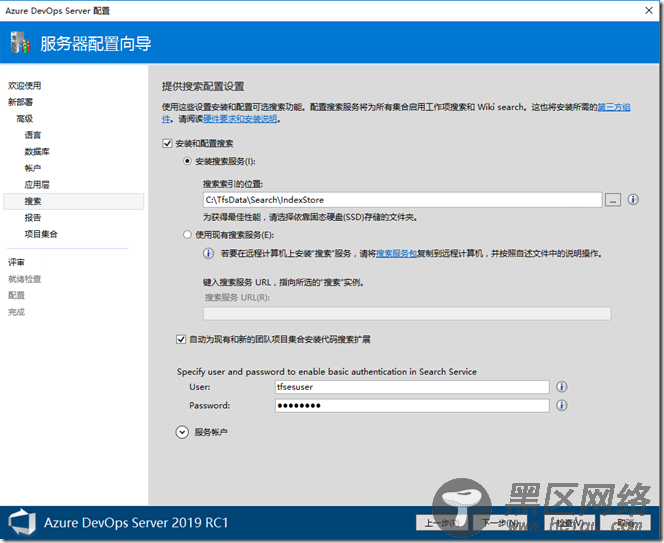Click the info icon beside remote install note
The width and height of the screenshot is (664, 543).
click(208, 253)
